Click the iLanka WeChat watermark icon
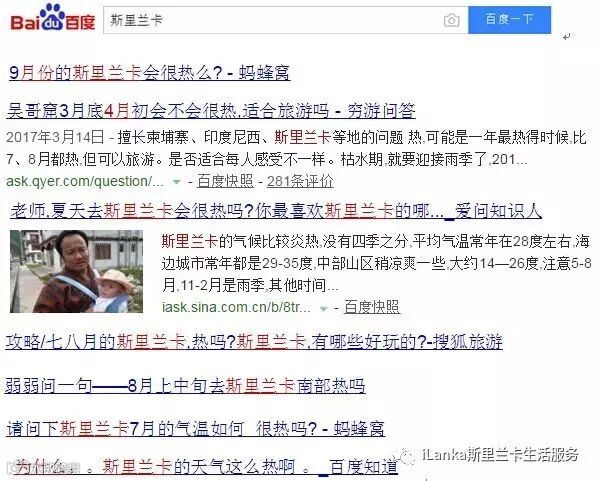This screenshot has height=481, width=597. (x=409, y=456)
